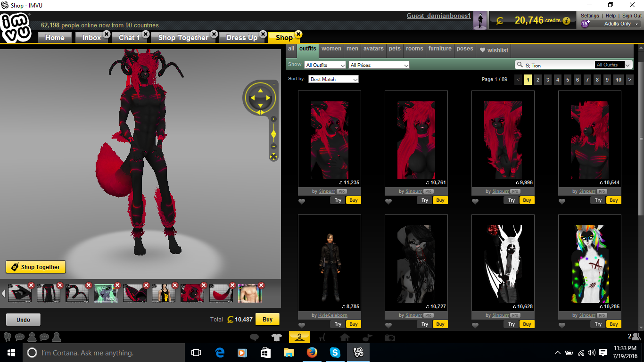Image resolution: width=644 pixels, height=362 pixels.
Task: Remove the shirtless torso item from outfit
Action: (x=261, y=285)
